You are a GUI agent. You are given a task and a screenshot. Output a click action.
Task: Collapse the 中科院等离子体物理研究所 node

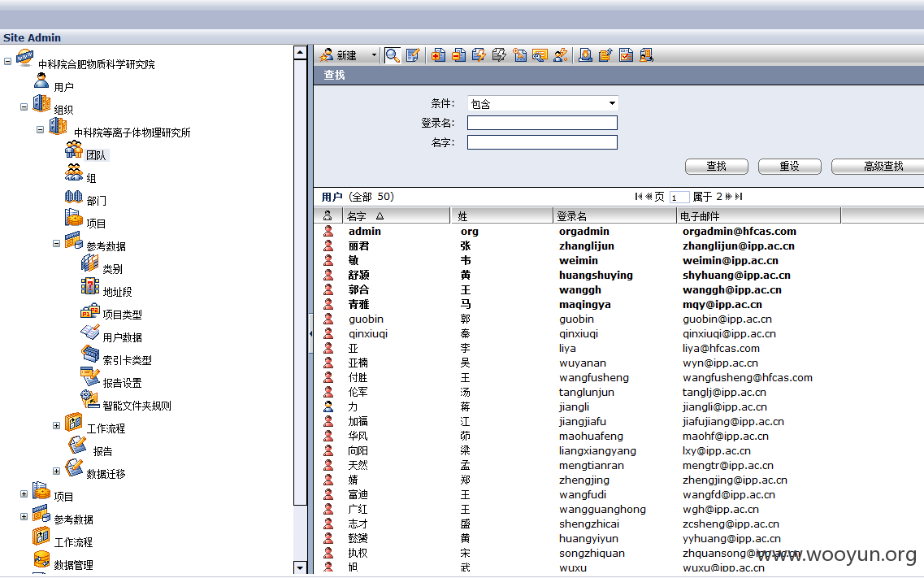[x=40, y=129]
